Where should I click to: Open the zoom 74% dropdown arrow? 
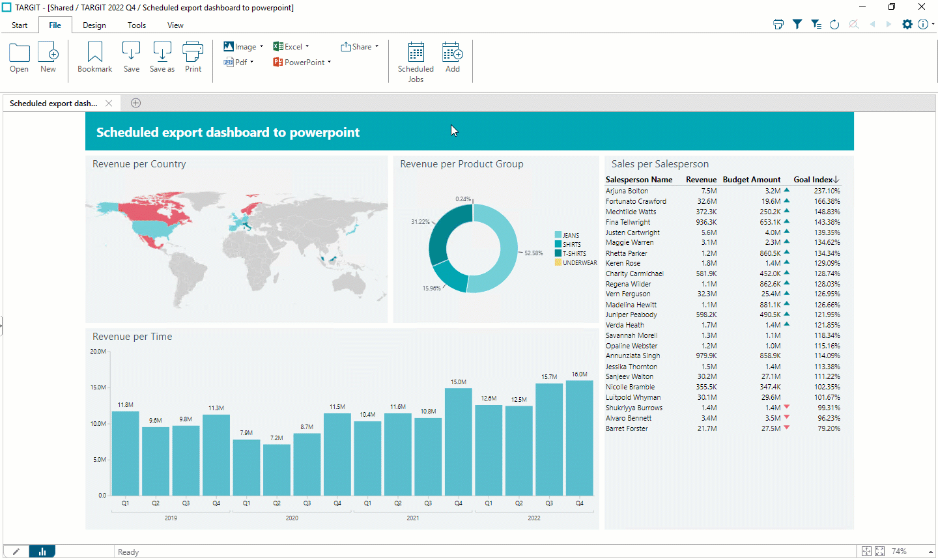pyautogui.click(x=930, y=552)
